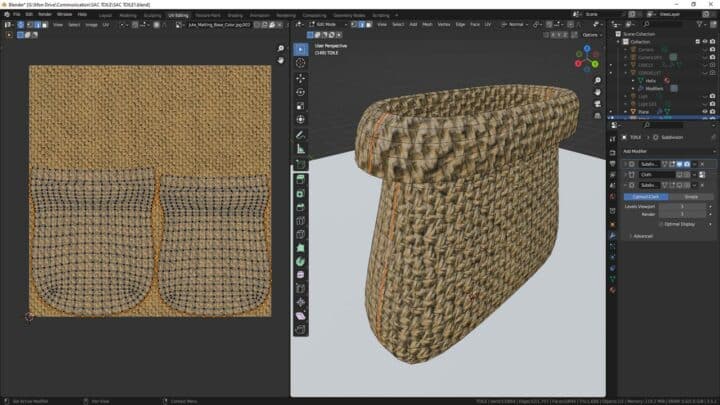Select the Measure ruler tool
The image size is (720, 405).
pos(300,149)
